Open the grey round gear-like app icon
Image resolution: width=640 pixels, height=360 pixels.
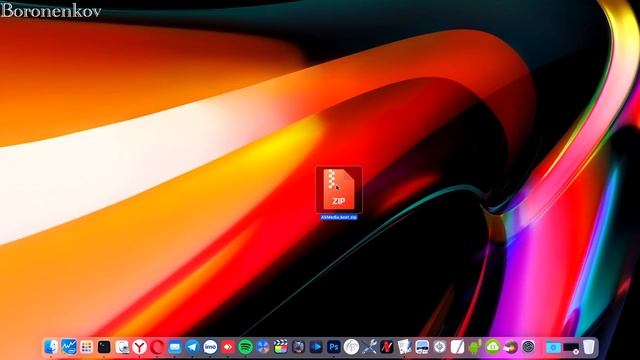[440, 347]
